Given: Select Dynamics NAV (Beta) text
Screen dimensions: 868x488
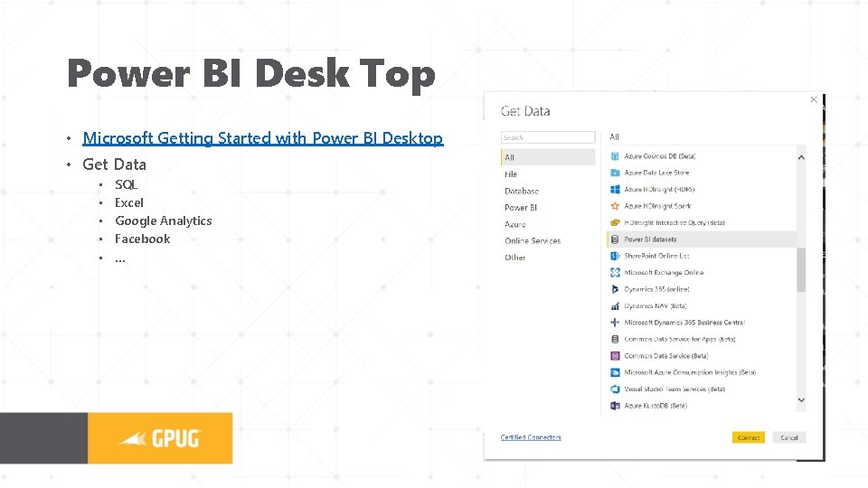Looking at the screenshot, I should click(656, 305).
